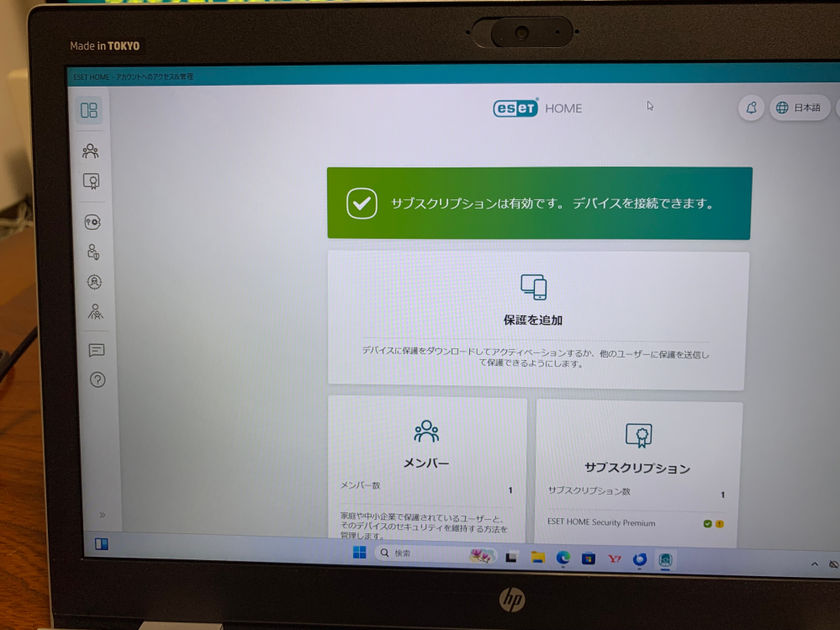Click the notification bell icon

[x=750, y=108]
